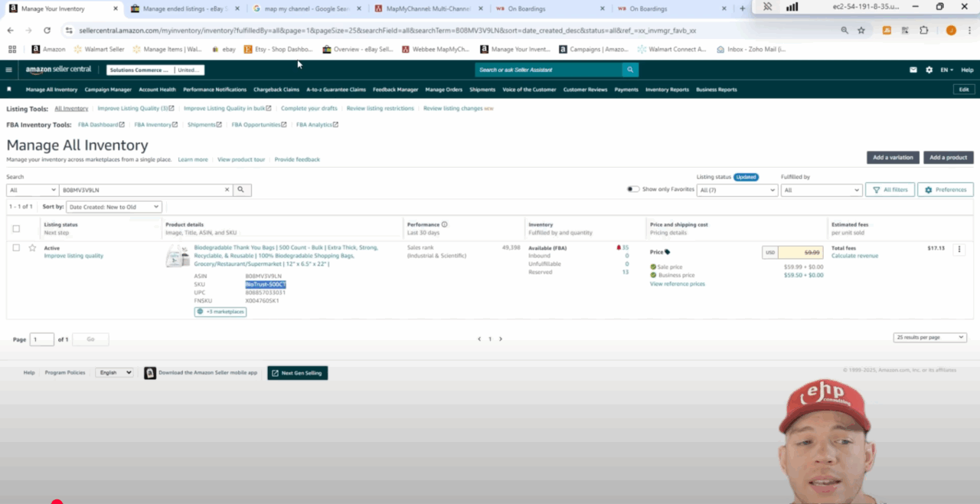980x504 pixels.
Task: Open the Calculate revenue link
Action: [x=854, y=256]
